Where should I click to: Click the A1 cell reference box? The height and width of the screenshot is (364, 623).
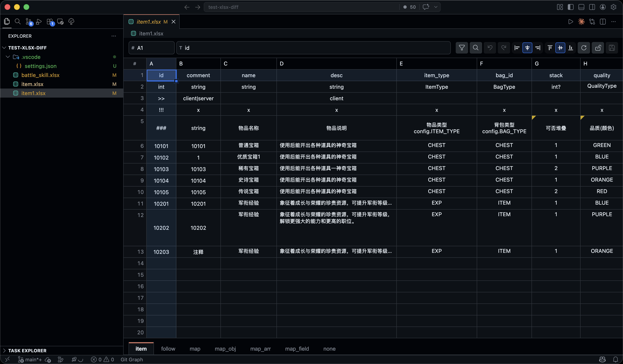coord(151,48)
